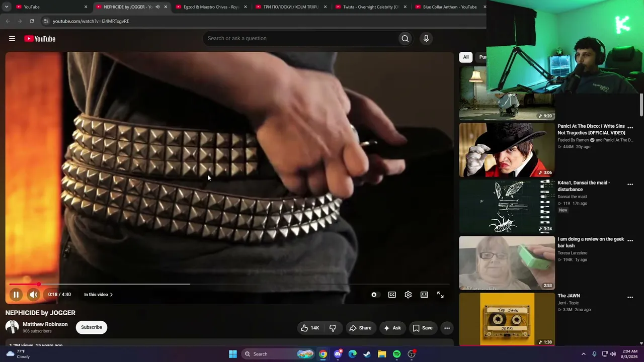The image size is (644, 362).
Task: Close the NEPHICIDE by JOGGER tab
Action: point(166,7)
